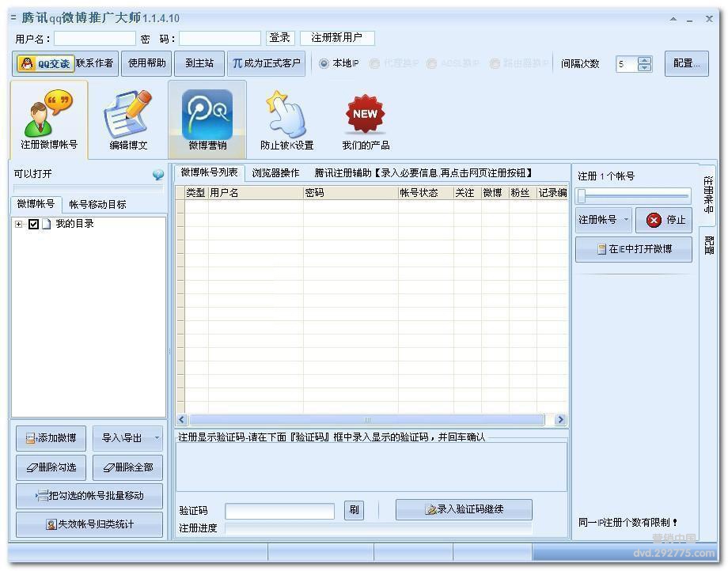
Task: Click the 注册新用户 button
Action: click(x=337, y=38)
